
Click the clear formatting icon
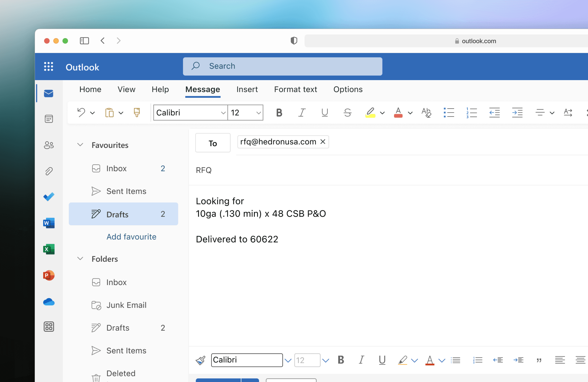click(426, 112)
